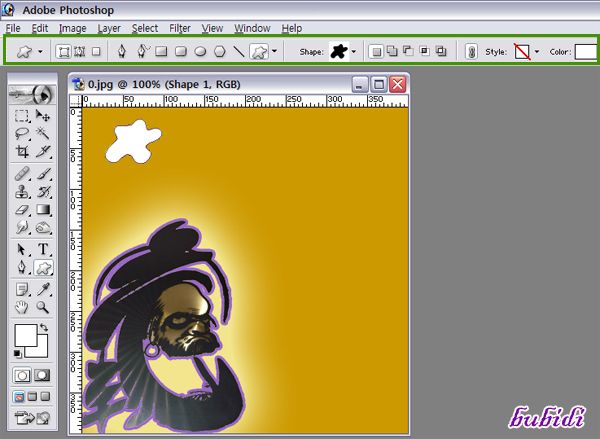600x439 pixels.
Task: Reset default foreground and background colors
Action: (x=17, y=354)
